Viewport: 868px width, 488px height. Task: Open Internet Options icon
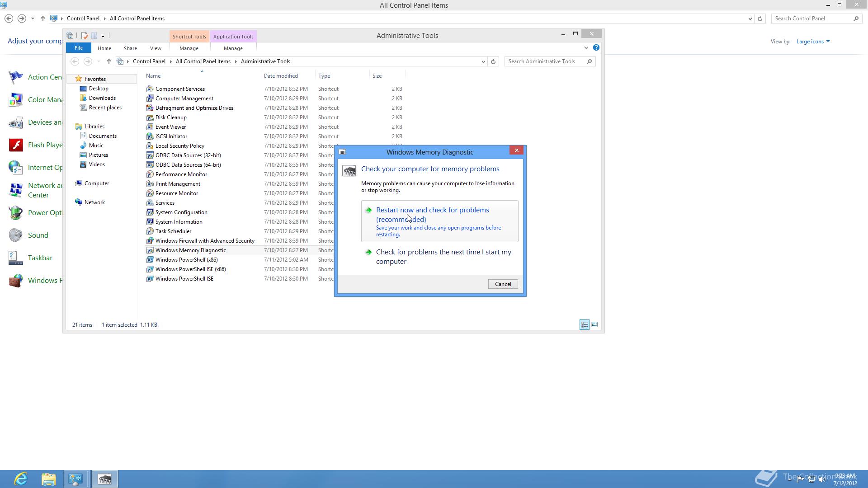(15, 168)
